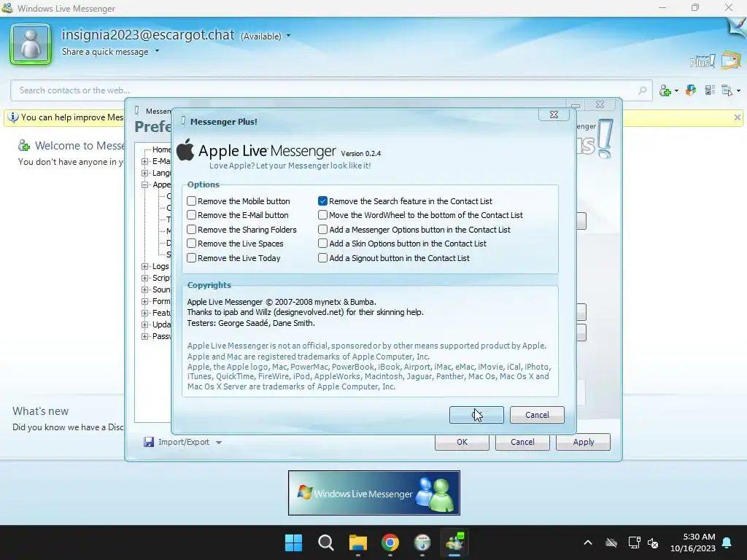Dismiss the yellow info bar
Image resolution: width=747 pixels, height=560 pixels.
pos(737,117)
